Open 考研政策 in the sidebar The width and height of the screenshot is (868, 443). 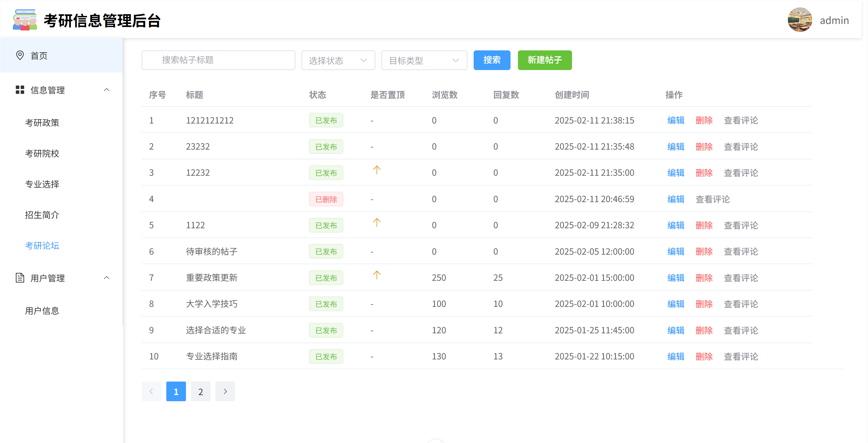42,123
